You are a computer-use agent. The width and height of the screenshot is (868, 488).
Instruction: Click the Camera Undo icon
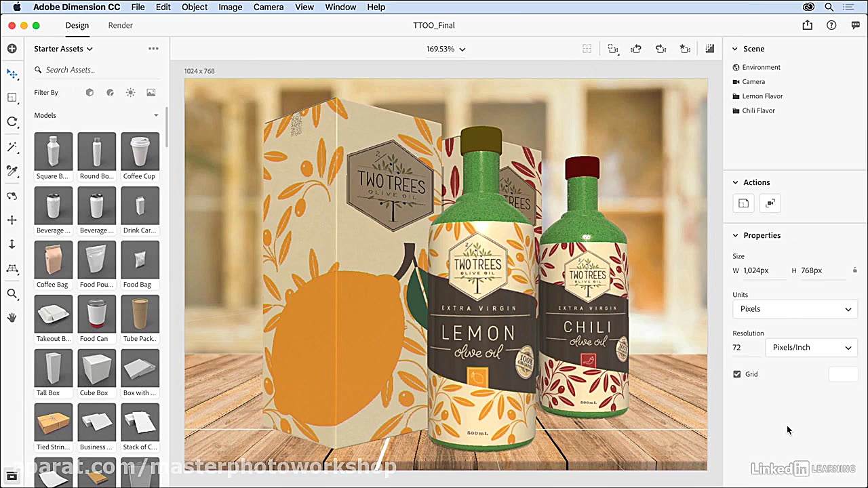click(x=636, y=49)
